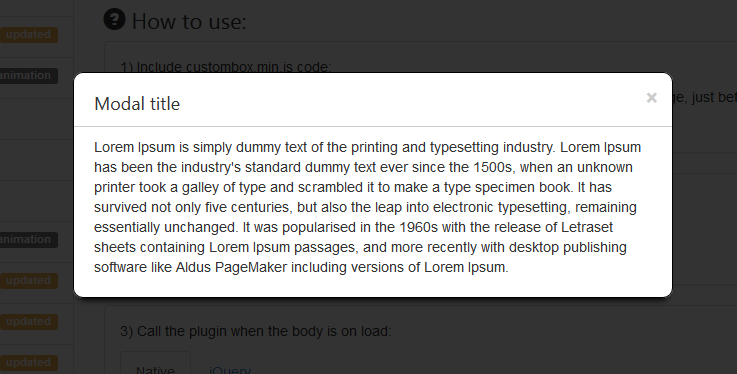Click the question mark icon beside How to use

[x=114, y=20]
